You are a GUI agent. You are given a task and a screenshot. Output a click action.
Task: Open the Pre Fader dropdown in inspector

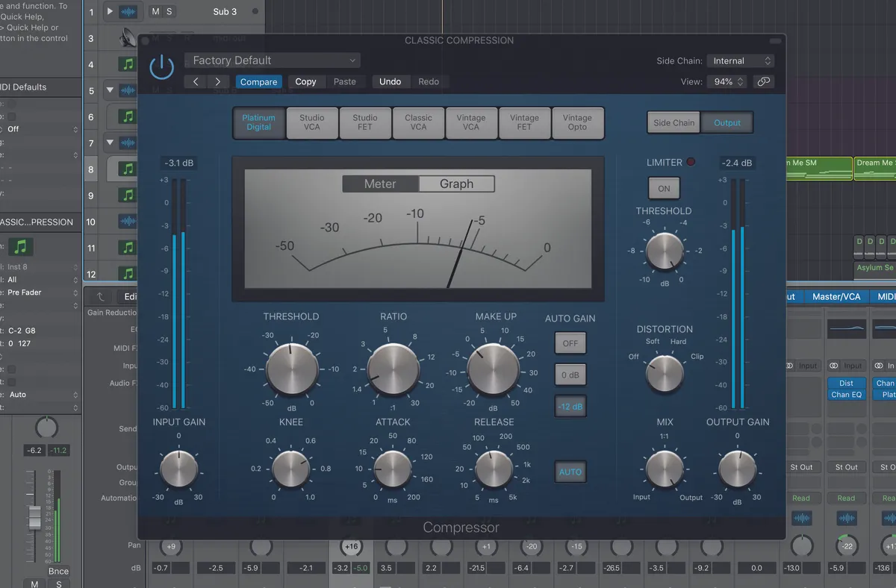43,293
